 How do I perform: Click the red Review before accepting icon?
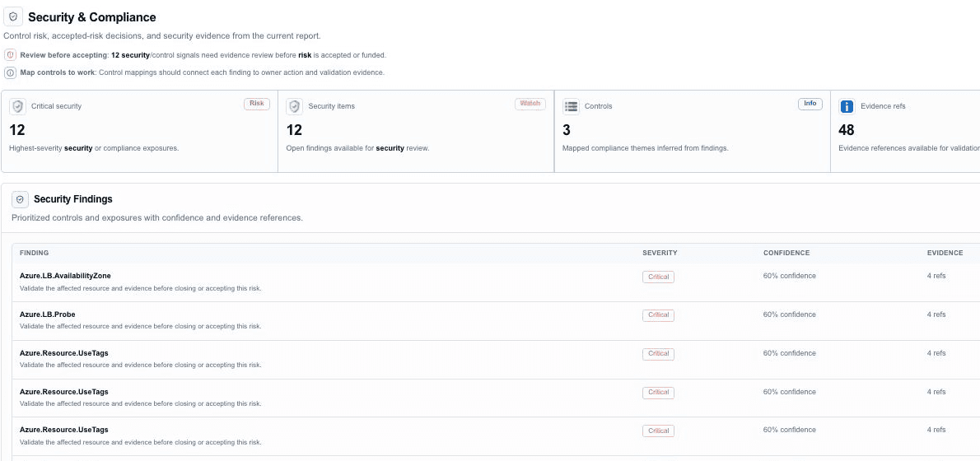[10, 55]
